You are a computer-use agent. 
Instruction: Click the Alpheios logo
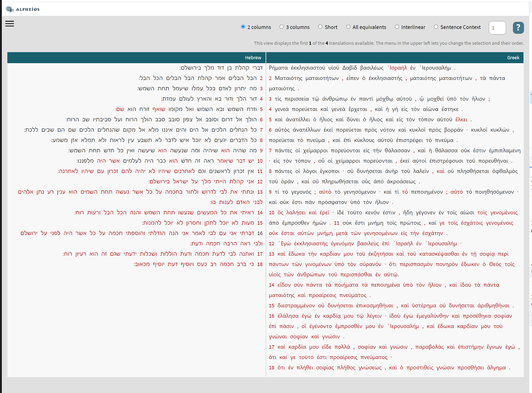[x=23, y=9]
